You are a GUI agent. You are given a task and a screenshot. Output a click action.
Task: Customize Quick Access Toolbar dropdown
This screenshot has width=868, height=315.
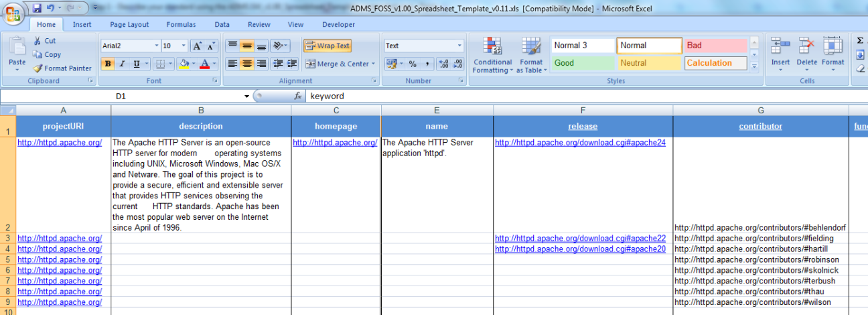coord(96,8)
